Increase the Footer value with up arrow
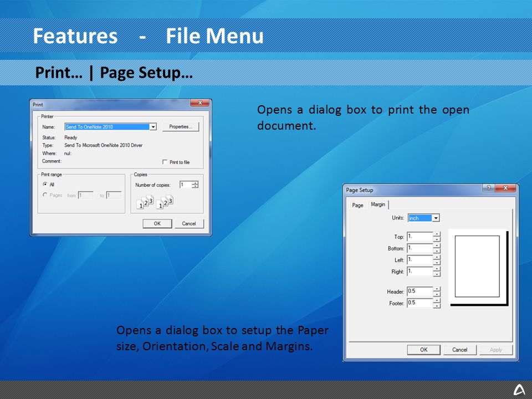Image resolution: width=532 pixels, height=399 pixels. (437, 300)
